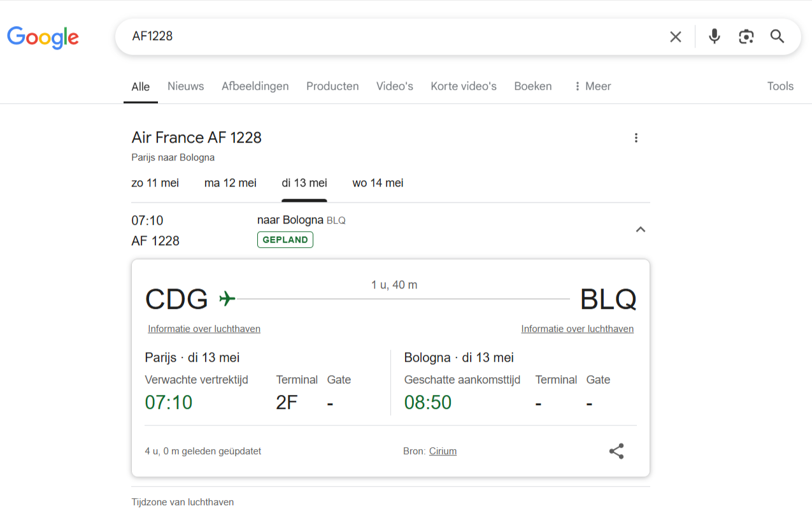Image resolution: width=812 pixels, height=516 pixels.
Task: Start voice search with the microphone icon
Action: tap(715, 36)
